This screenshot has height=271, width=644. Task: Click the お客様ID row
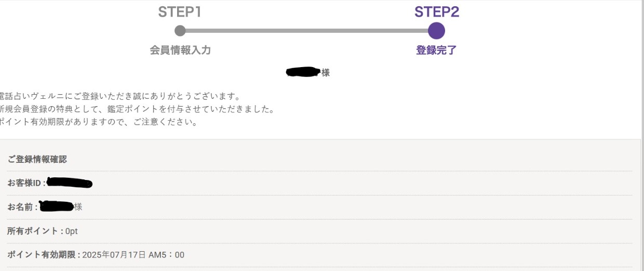point(319,183)
